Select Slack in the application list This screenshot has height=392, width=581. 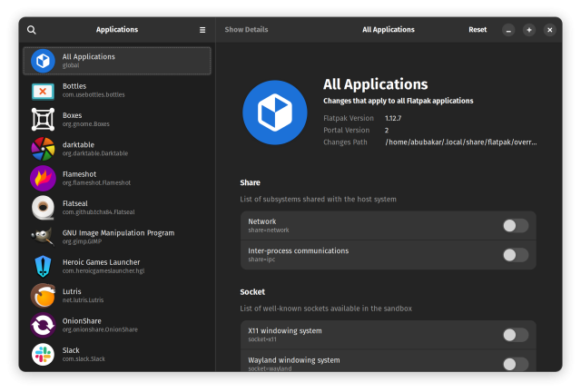117,354
